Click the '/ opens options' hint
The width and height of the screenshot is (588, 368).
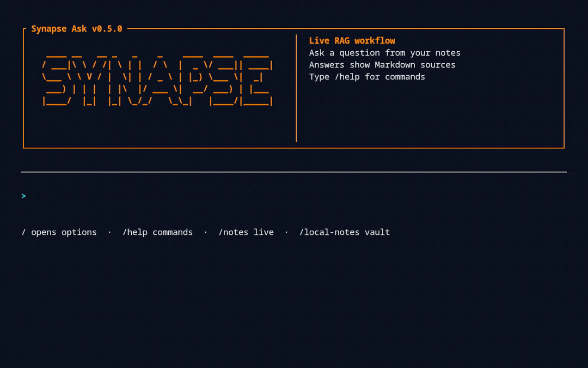(59, 232)
